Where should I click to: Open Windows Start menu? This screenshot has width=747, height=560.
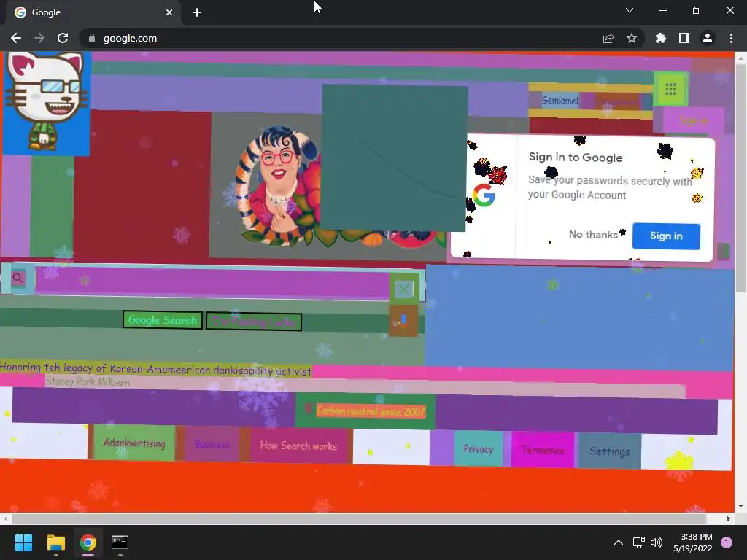click(x=23, y=542)
